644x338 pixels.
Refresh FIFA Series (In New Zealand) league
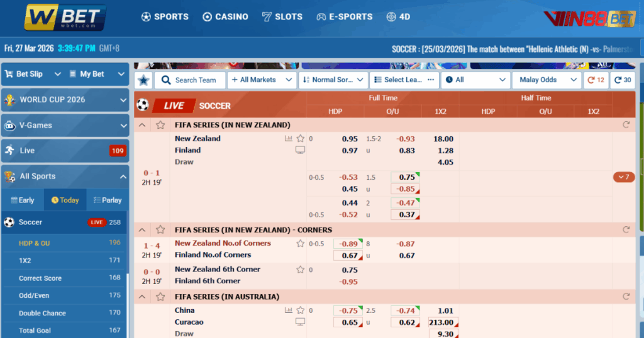pos(626,125)
